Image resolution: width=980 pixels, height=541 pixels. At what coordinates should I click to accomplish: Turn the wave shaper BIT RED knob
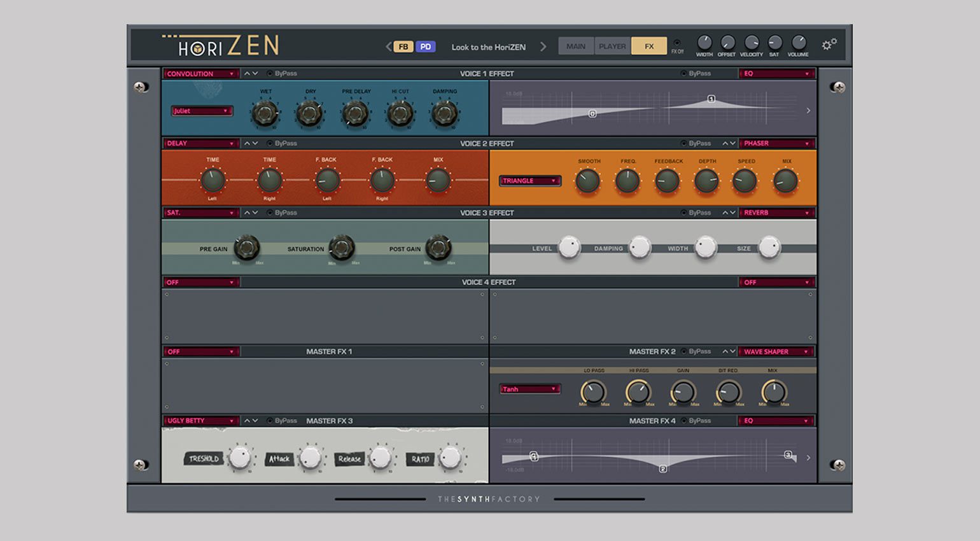coord(729,392)
